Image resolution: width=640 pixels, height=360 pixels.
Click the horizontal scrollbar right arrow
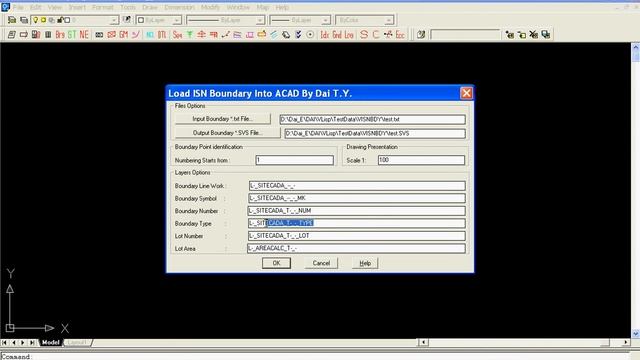(626, 342)
